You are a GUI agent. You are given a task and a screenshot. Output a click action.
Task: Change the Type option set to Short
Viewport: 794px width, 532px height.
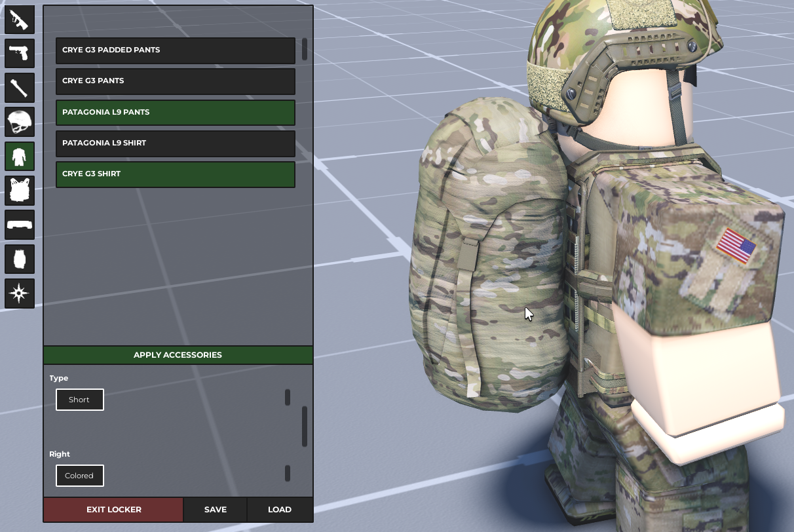[x=80, y=400]
